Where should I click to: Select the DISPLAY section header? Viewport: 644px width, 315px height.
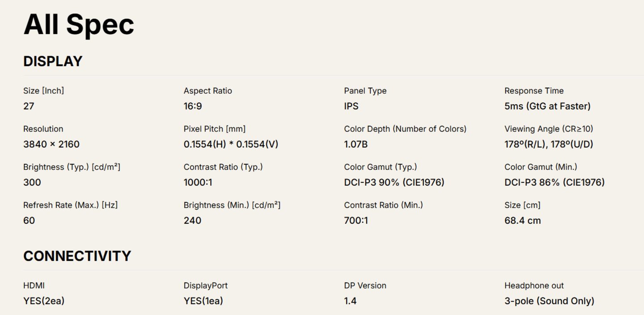coord(53,61)
